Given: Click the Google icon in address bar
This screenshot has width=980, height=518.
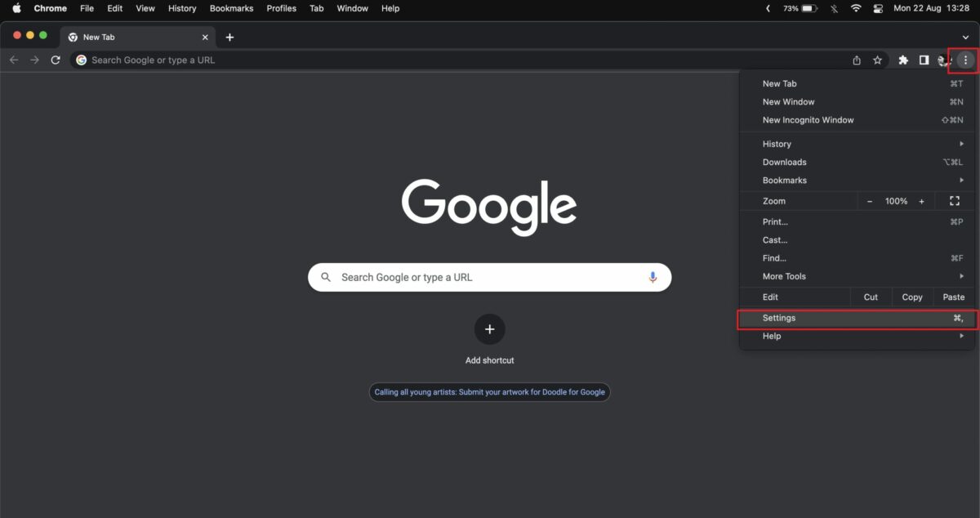Looking at the screenshot, I should click(81, 60).
